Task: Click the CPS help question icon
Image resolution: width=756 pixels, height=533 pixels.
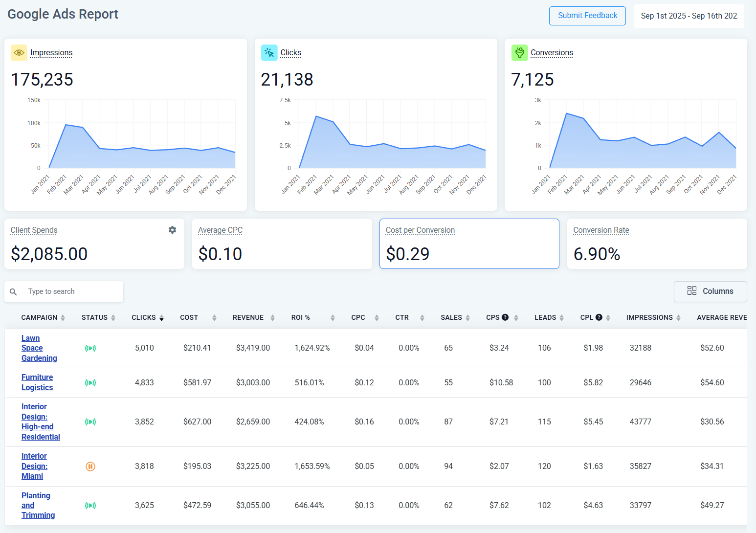Action: 505,317
